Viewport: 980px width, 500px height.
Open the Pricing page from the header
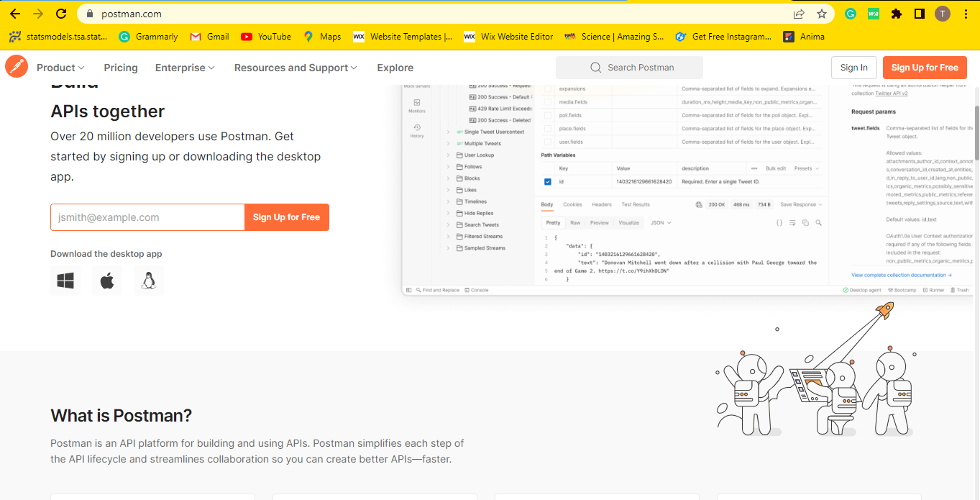click(121, 68)
